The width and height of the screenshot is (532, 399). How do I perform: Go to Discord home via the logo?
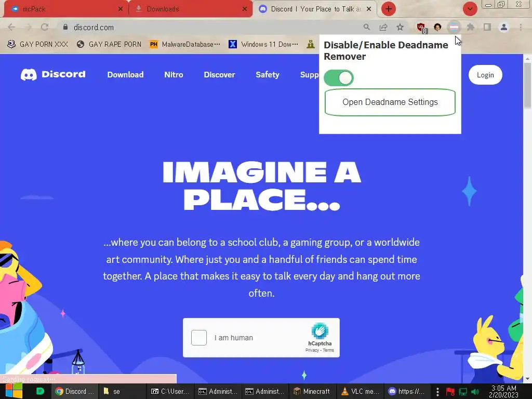point(53,74)
